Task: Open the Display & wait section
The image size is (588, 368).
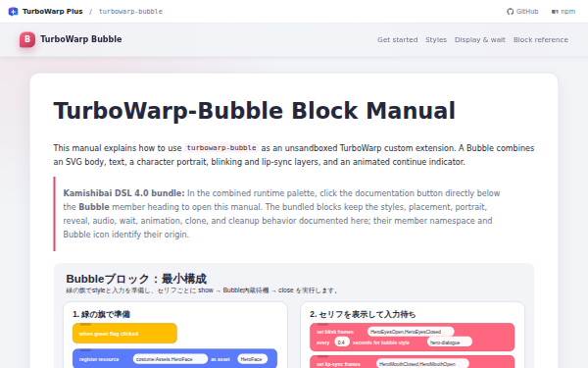Action: point(480,40)
